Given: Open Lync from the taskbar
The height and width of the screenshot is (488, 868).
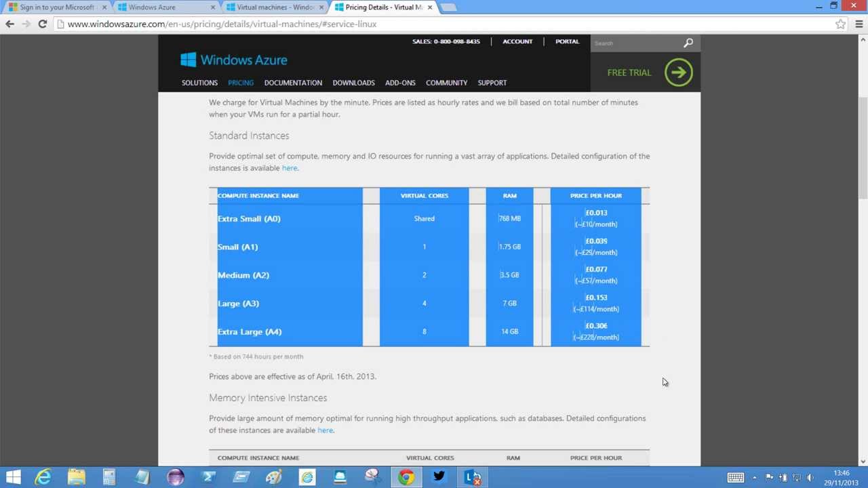Looking at the screenshot, I should [472, 477].
